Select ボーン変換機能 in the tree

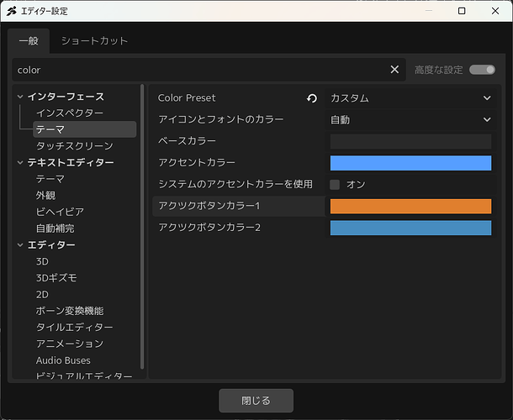(70, 311)
